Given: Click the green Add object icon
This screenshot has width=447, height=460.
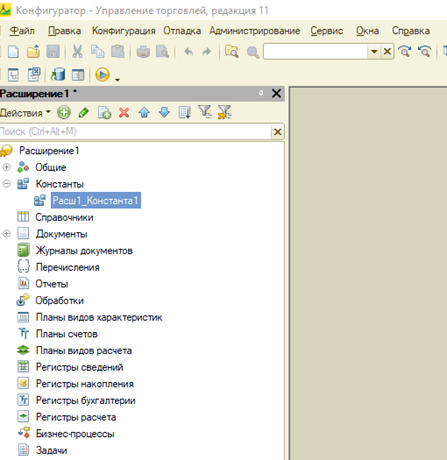Looking at the screenshot, I should [x=64, y=112].
